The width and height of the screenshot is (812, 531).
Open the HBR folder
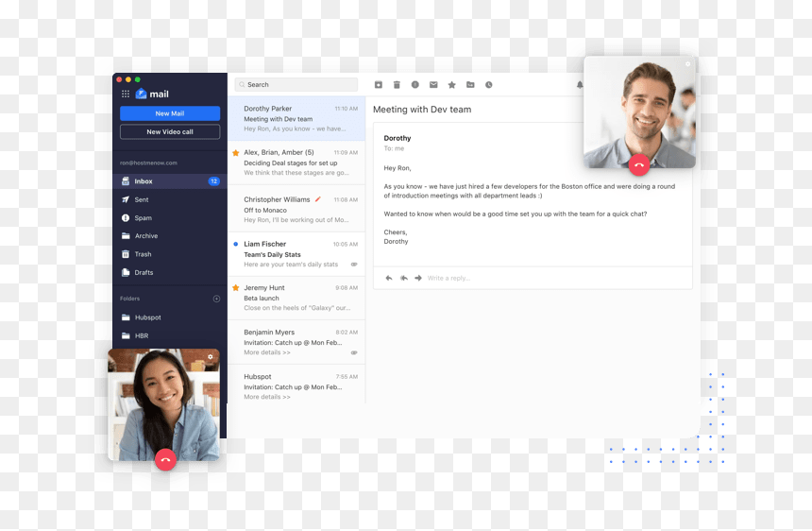[x=170, y=335]
